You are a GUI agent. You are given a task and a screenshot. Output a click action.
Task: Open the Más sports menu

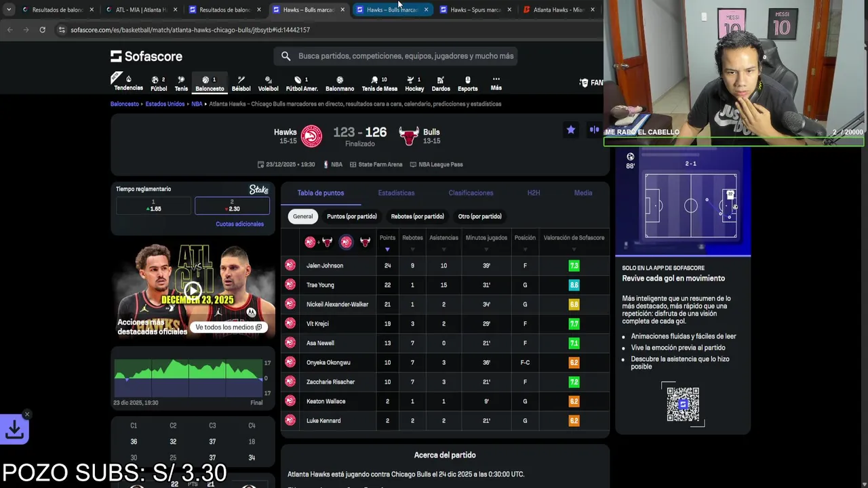point(496,83)
